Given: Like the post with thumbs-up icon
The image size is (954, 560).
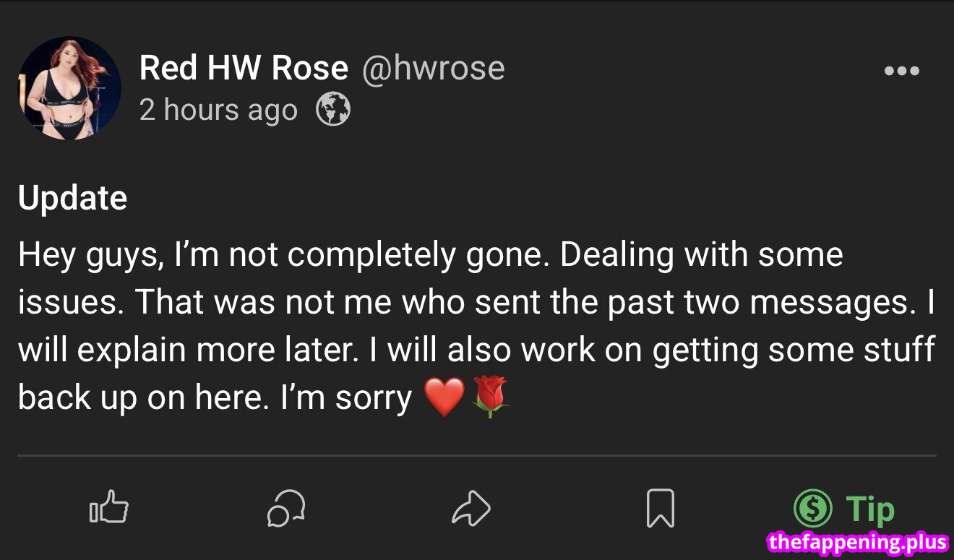Looking at the screenshot, I should pos(108,507).
